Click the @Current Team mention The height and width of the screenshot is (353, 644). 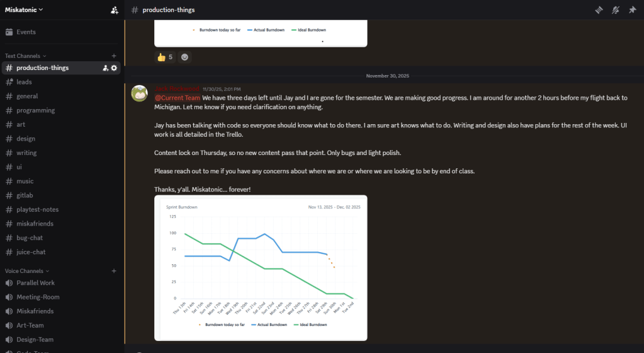[x=178, y=98]
